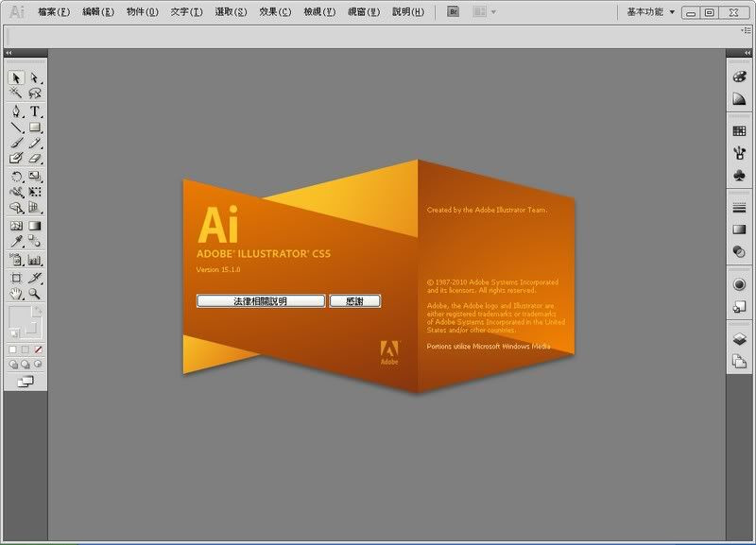Select the Gradient tool in toolbox
756x545 pixels.
point(35,226)
